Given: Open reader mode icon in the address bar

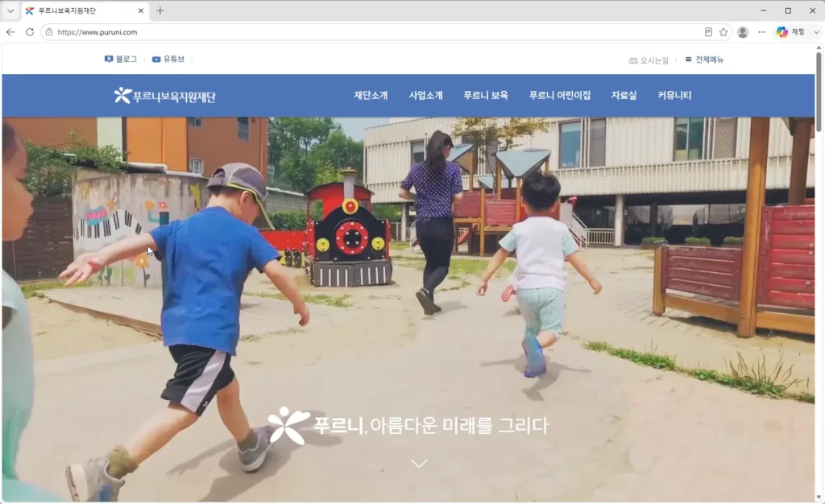Looking at the screenshot, I should point(708,32).
